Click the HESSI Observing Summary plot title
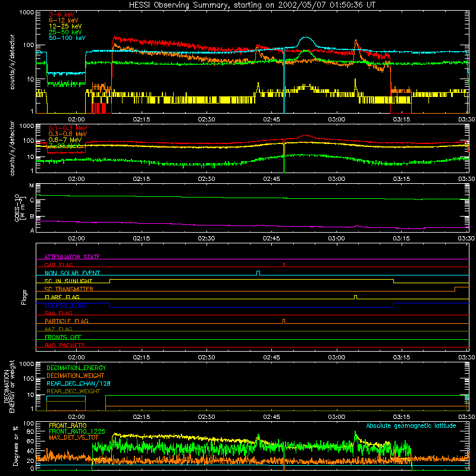 252,5
